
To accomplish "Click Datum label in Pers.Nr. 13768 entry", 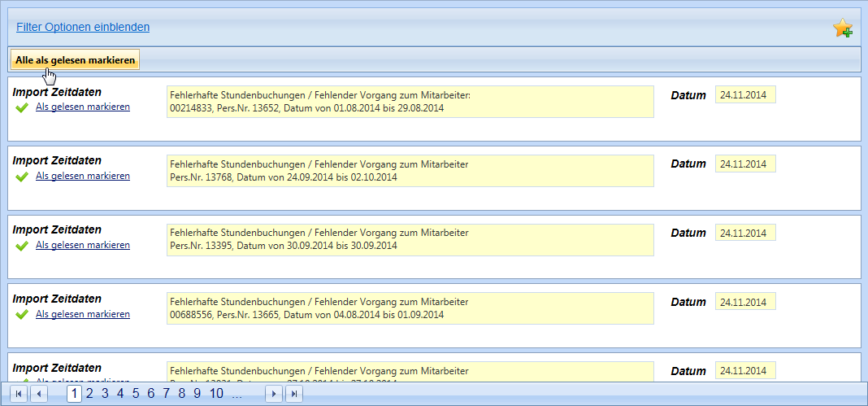I will click(688, 164).
